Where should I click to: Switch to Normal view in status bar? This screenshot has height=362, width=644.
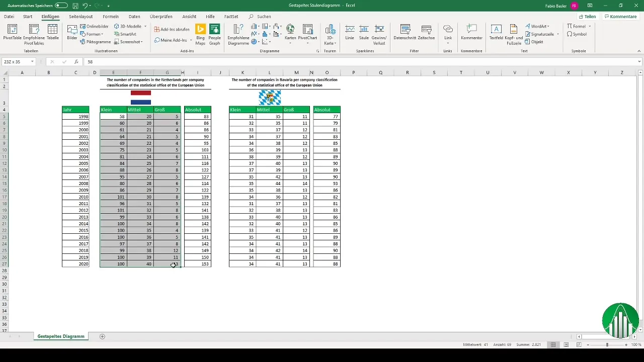click(x=553, y=345)
